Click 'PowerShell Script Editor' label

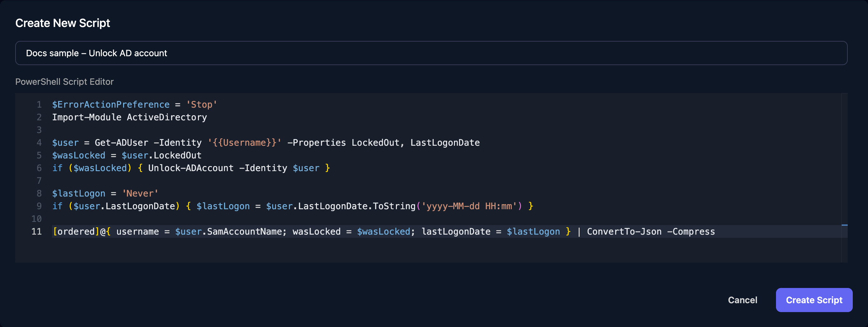(x=64, y=82)
